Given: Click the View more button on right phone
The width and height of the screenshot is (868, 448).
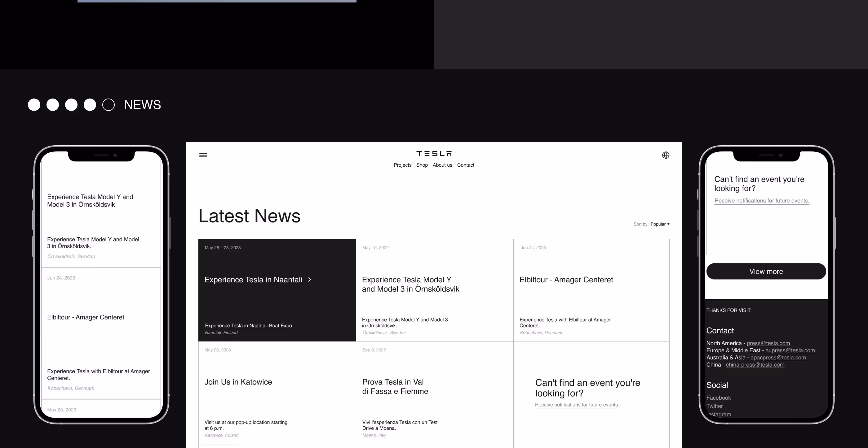Looking at the screenshot, I should click(x=766, y=271).
